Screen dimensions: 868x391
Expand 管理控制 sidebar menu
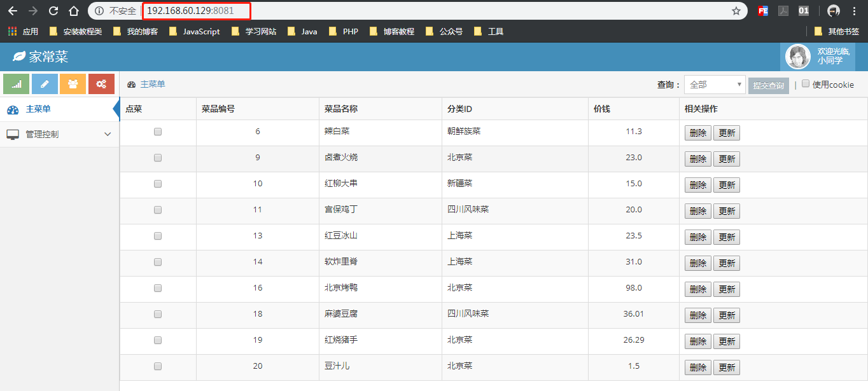point(59,134)
